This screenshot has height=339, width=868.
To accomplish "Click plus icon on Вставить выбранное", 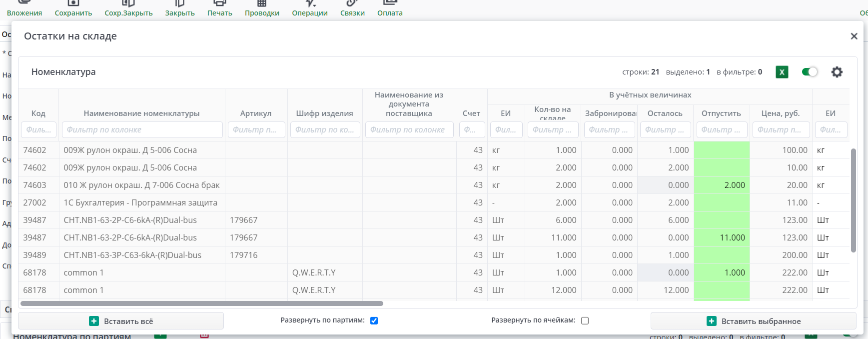I will point(712,321).
